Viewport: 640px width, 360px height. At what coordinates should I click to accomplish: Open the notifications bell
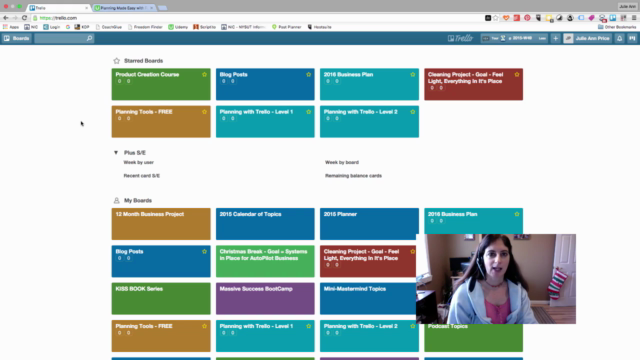click(x=620, y=38)
